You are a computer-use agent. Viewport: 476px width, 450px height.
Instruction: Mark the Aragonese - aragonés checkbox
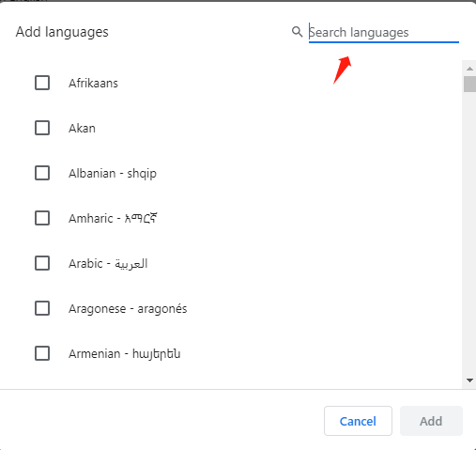[x=42, y=308]
